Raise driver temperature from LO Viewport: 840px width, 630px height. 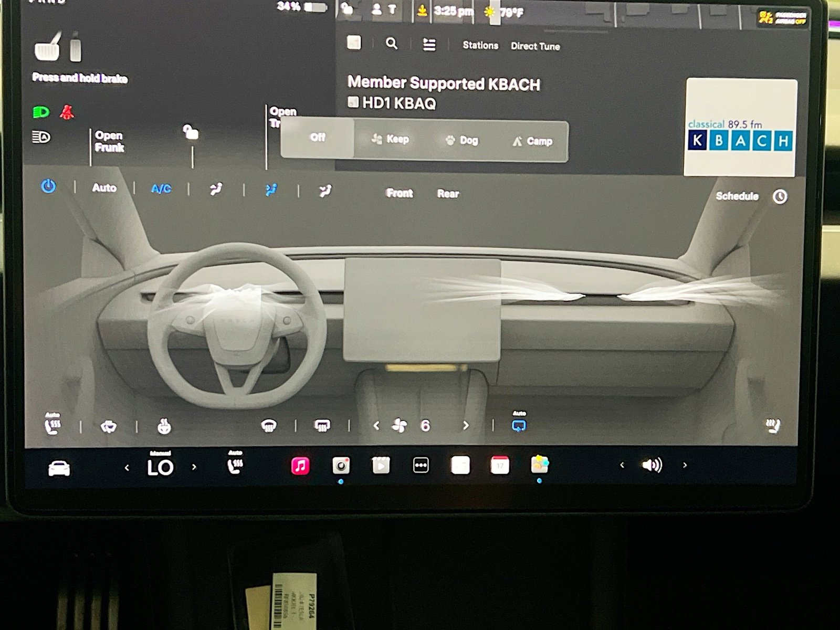tap(195, 467)
